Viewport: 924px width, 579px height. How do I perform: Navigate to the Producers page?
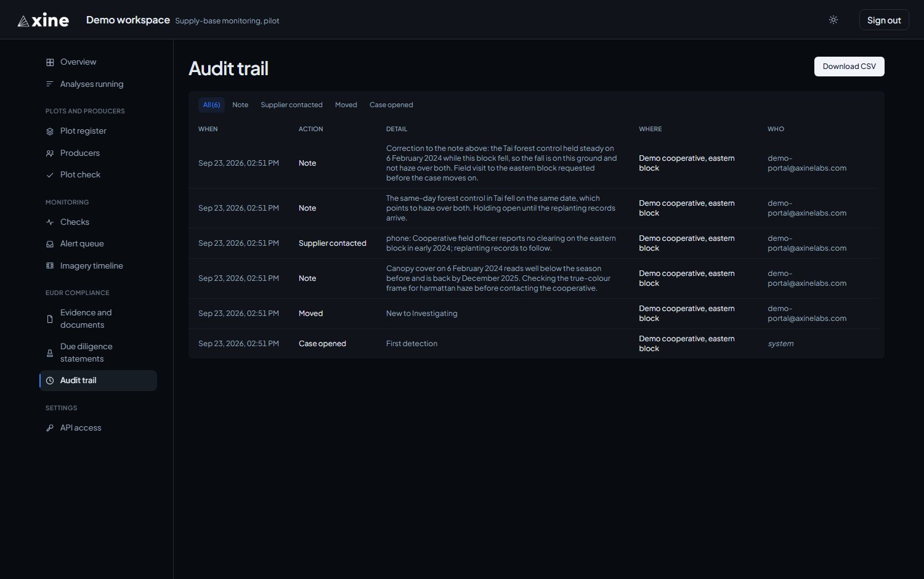click(98, 153)
